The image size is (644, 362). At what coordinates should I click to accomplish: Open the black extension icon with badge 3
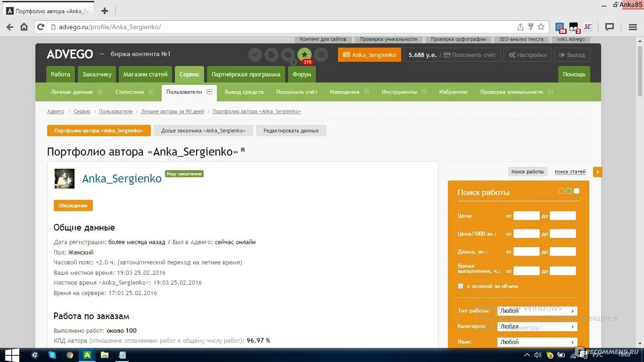[x=574, y=27]
